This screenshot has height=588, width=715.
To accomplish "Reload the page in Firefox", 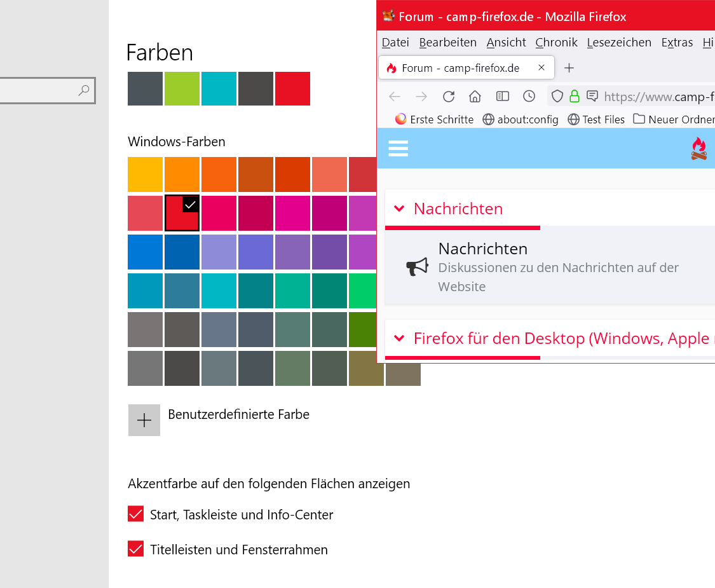I will [449, 97].
